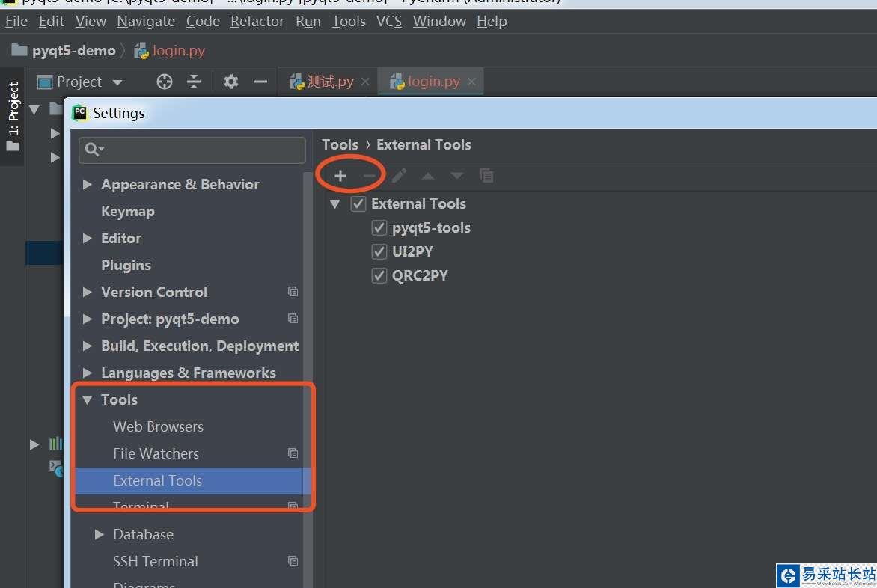Viewport: 877px width, 588px height.
Task: Open the Help menu
Action: (x=492, y=21)
